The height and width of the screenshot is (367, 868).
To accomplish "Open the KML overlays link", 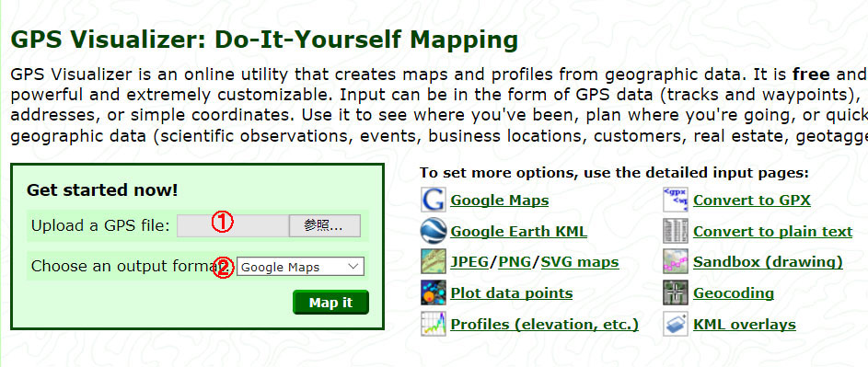I will pyautogui.click(x=745, y=325).
